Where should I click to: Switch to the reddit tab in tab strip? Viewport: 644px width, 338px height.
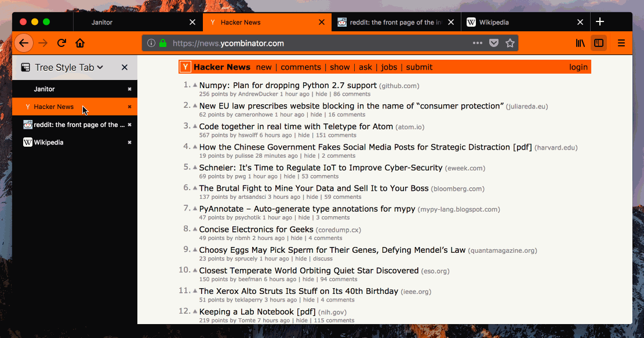[396, 22]
